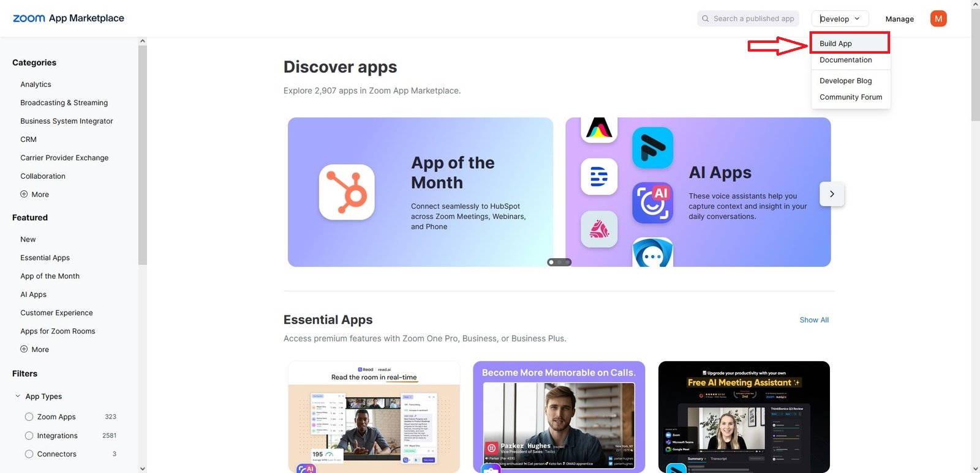980x473 pixels.
Task: Open the Read the room app card
Action: (374, 417)
